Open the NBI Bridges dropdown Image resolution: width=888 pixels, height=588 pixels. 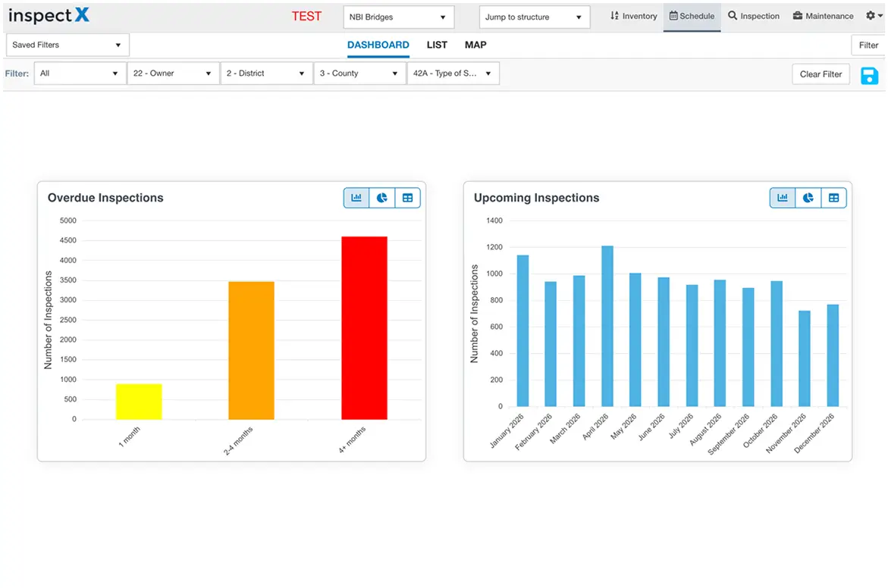tap(398, 16)
